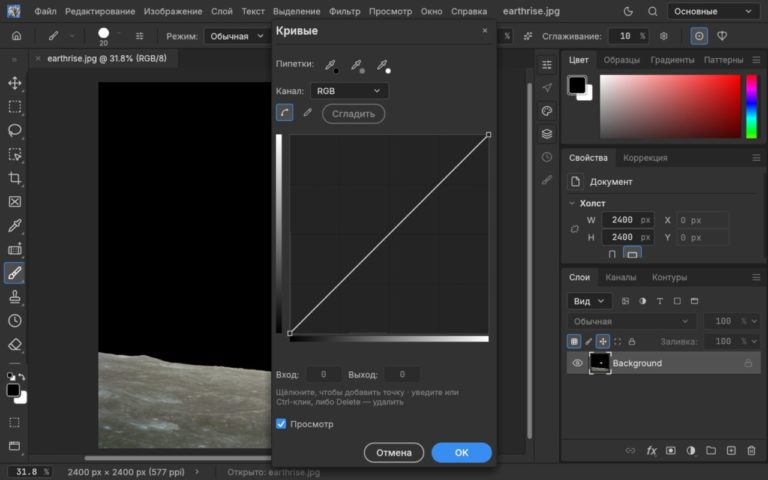This screenshot has width=768, height=480.
Task: Click the OK button in Curves
Action: coord(461,453)
